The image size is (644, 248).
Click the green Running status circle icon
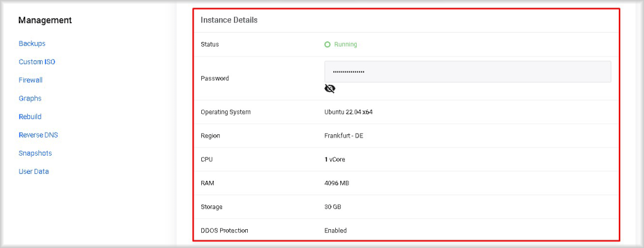coord(327,45)
